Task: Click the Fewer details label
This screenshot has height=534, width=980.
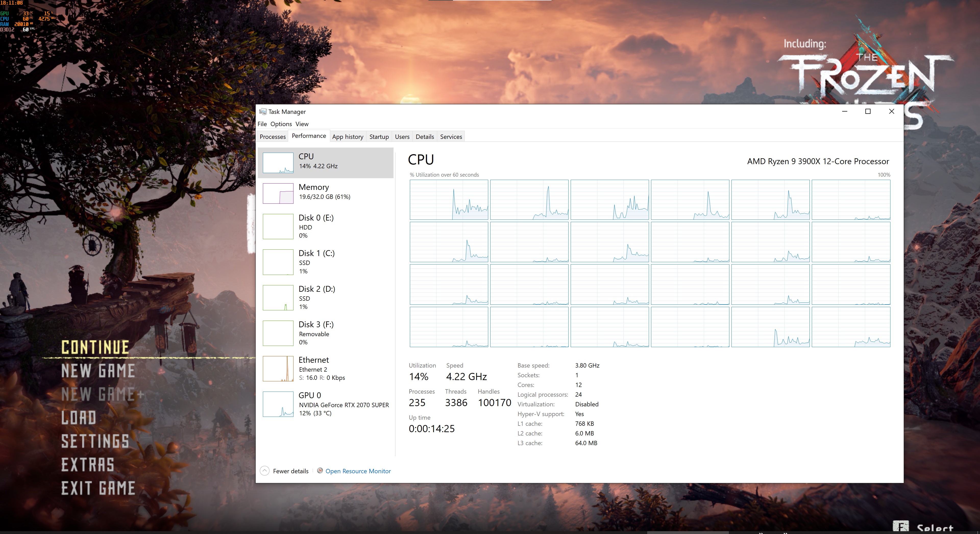Action: coord(291,471)
